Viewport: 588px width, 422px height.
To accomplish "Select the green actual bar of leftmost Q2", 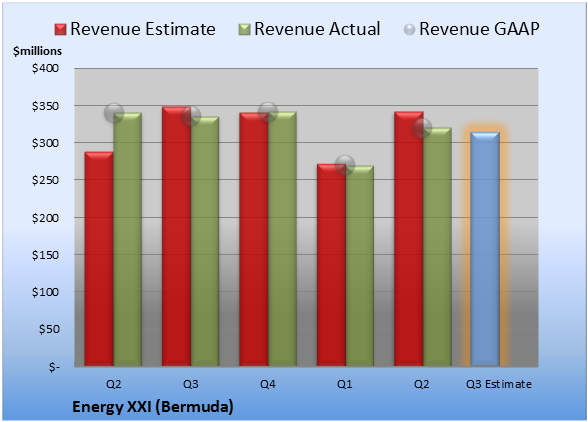I will point(128,239).
